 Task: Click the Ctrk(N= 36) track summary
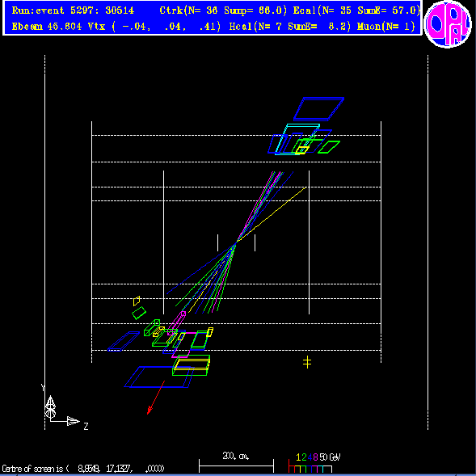tap(223, 11)
